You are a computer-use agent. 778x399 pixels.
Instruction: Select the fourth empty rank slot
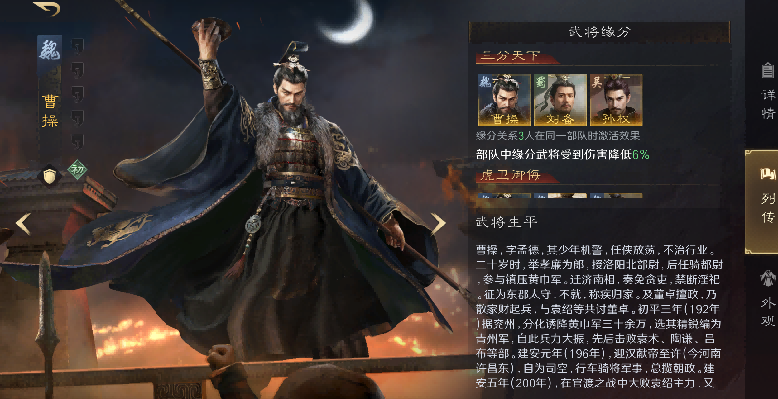pos(77,118)
